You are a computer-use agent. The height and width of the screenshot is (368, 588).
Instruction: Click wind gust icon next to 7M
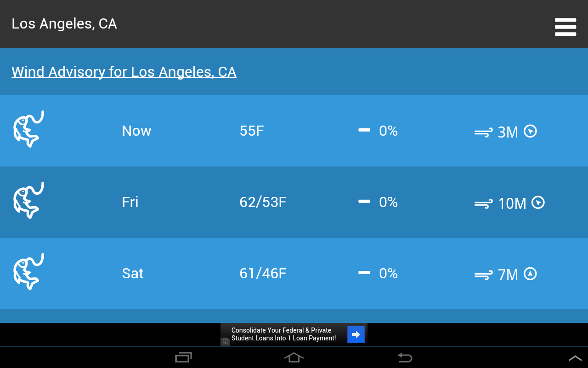pyautogui.click(x=483, y=275)
